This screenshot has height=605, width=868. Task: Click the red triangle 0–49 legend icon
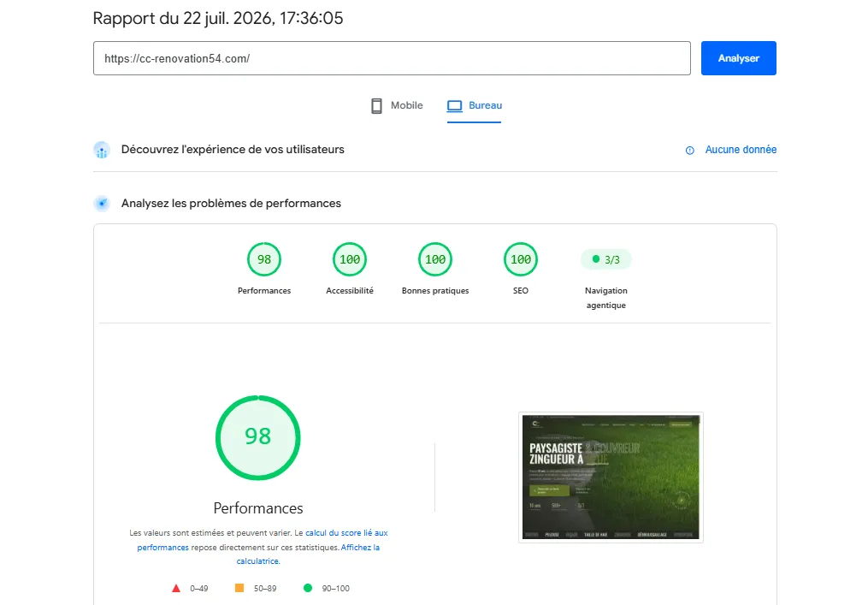(x=176, y=589)
